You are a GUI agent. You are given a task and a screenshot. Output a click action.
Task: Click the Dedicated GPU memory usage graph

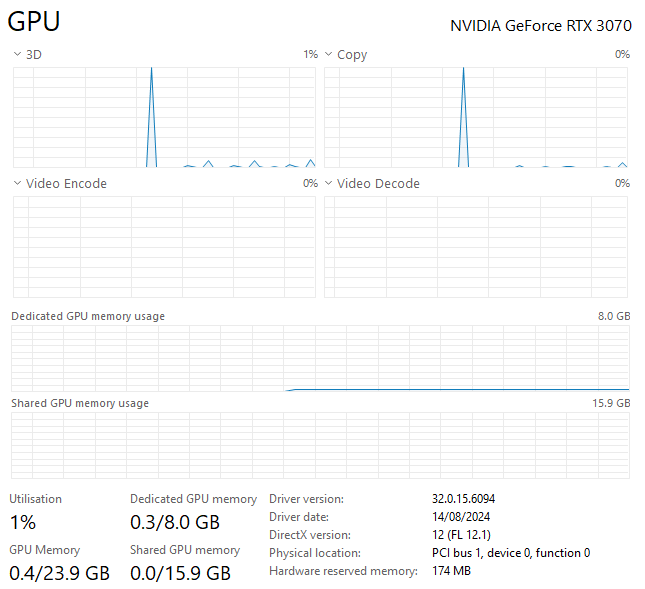[x=320, y=358]
